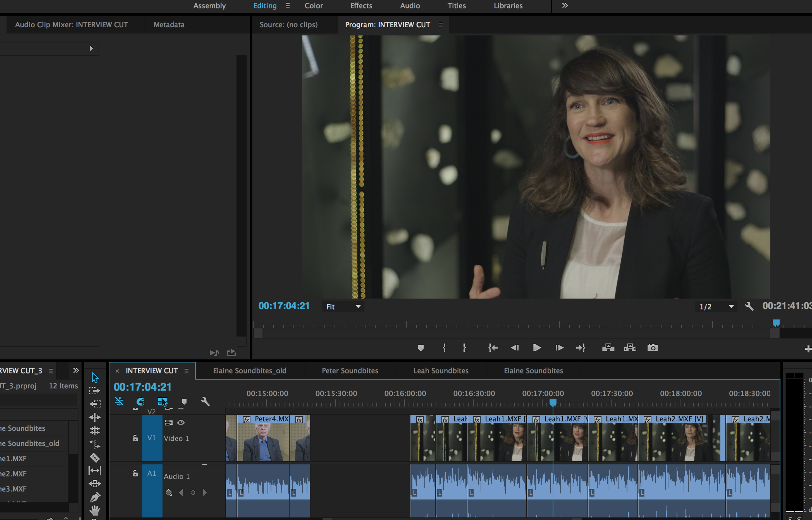This screenshot has height=520, width=812.
Task: Open Audio 1 show keyframes menu
Action: pyautogui.click(x=169, y=493)
